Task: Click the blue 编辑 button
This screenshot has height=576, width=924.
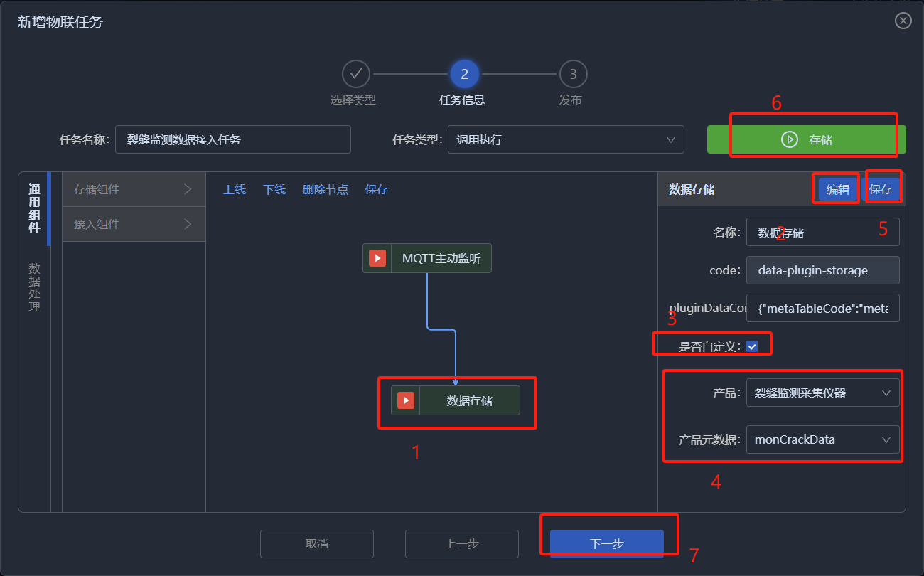Action: (837, 190)
